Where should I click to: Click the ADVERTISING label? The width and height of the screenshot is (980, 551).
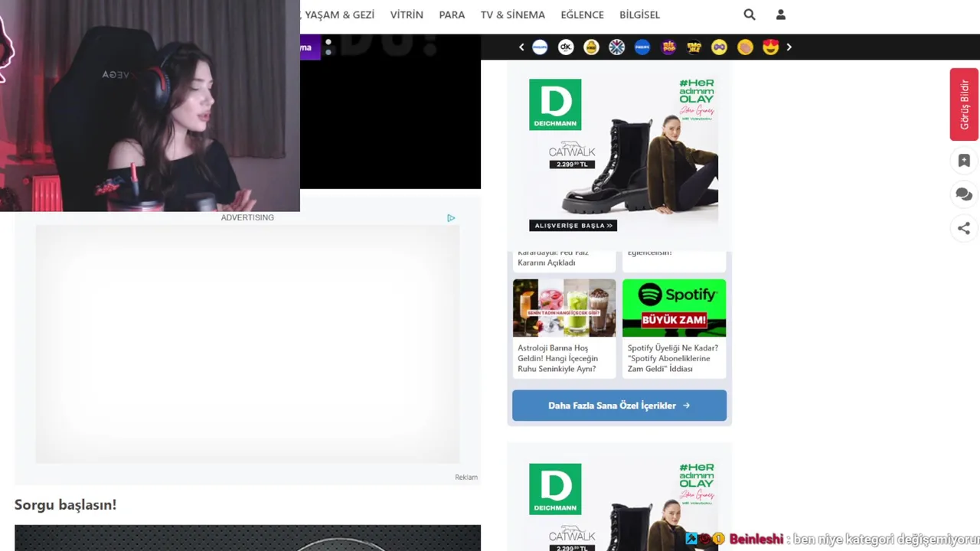coord(247,218)
